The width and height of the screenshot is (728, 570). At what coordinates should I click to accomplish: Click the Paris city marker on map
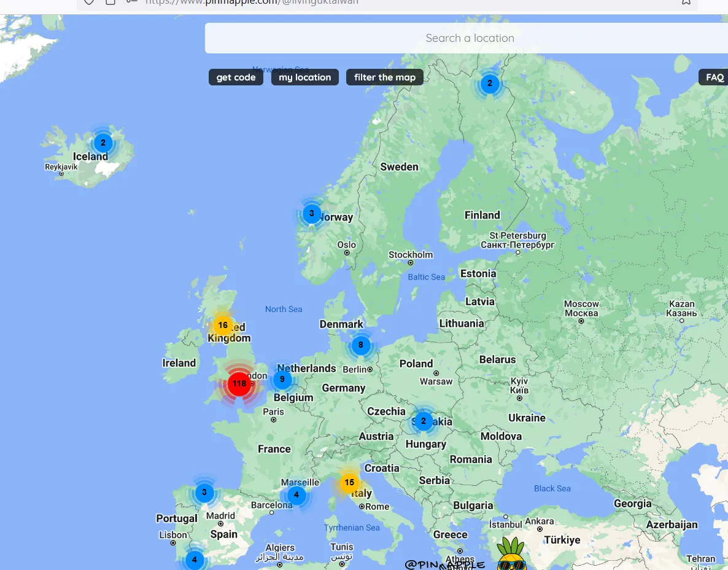click(x=274, y=420)
